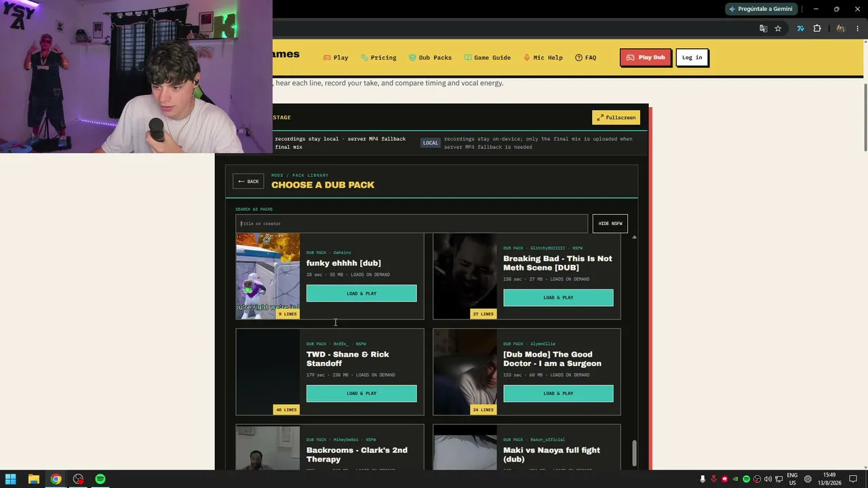868x488 pixels.
Task: Select 'Backrooms - Clark's 2nd Therapy' title
Action: tap(357, 454)
